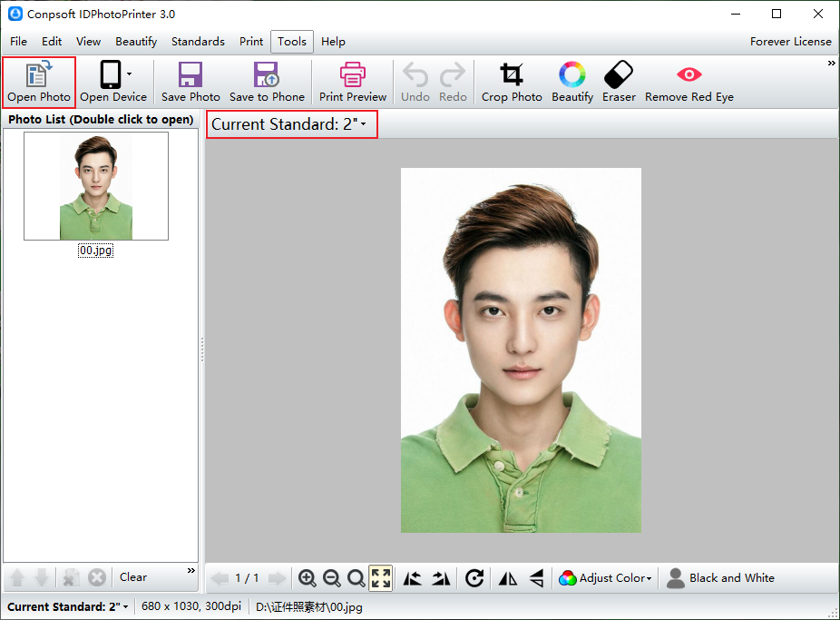Expand the photo list toolbar overflow chevron
The image size is (840, 620).
click(x=191, y=570)
